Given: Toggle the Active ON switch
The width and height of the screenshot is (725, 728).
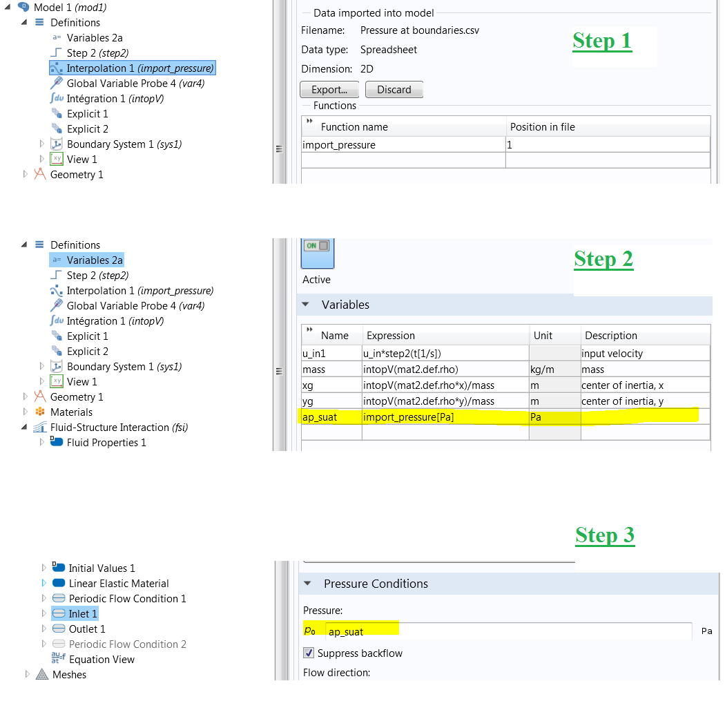Looking at the screenshot, I should click(x=318, y=246).
